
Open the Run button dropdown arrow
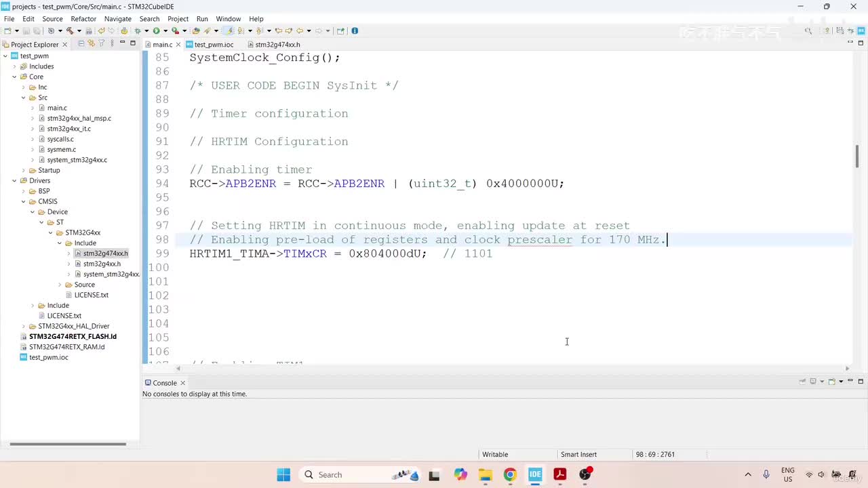click(165, 30)
